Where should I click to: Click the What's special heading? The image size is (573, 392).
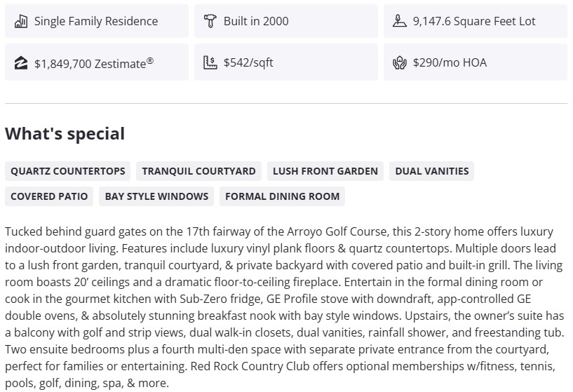[x=65, y=134]
